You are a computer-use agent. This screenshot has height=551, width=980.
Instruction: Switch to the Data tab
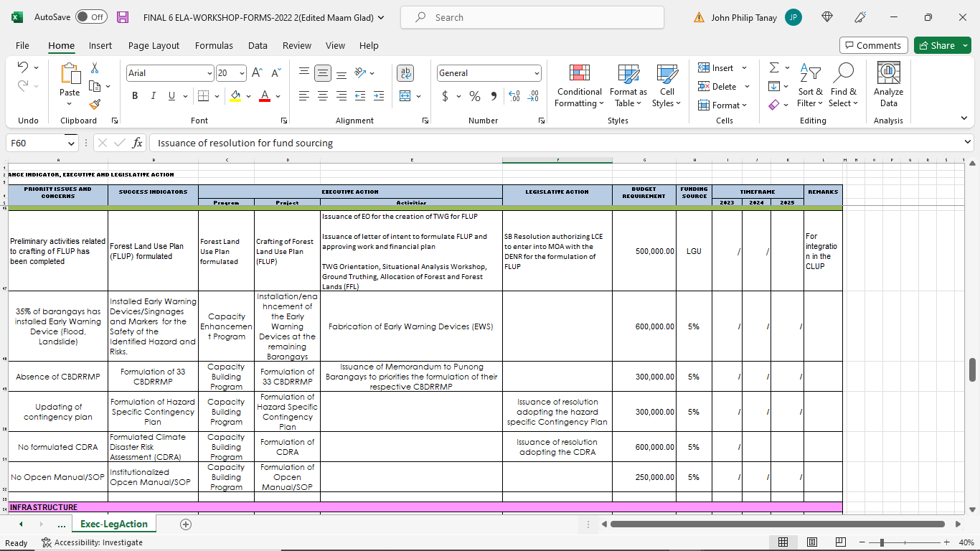click(258, 45)
